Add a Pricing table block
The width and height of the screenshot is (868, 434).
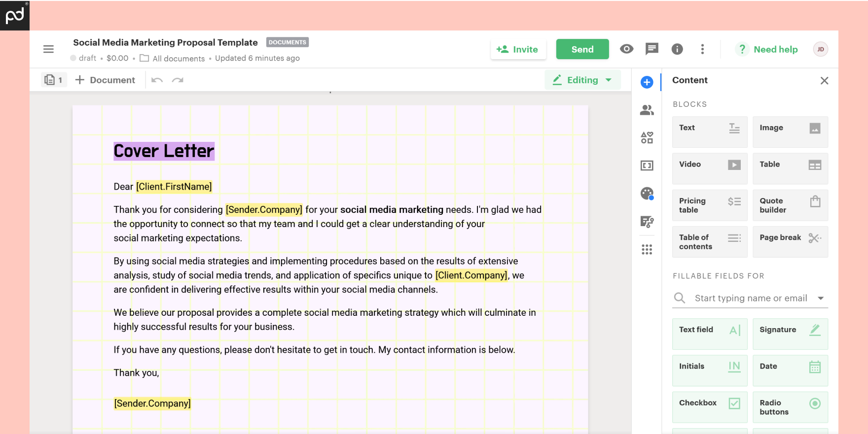(710, 205)
